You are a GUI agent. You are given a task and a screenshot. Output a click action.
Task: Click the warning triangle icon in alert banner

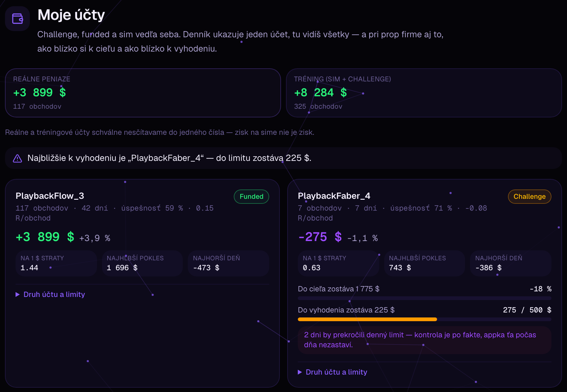(x=17, y=158)
